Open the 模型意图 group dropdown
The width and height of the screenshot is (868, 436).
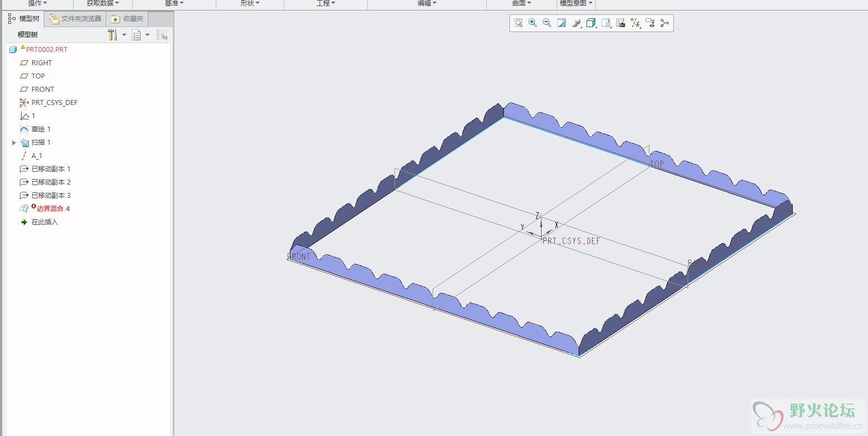[576, 3]
